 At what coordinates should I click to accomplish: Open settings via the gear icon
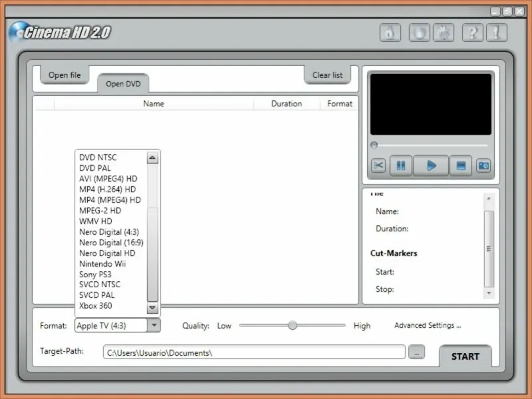pos(443,33)
